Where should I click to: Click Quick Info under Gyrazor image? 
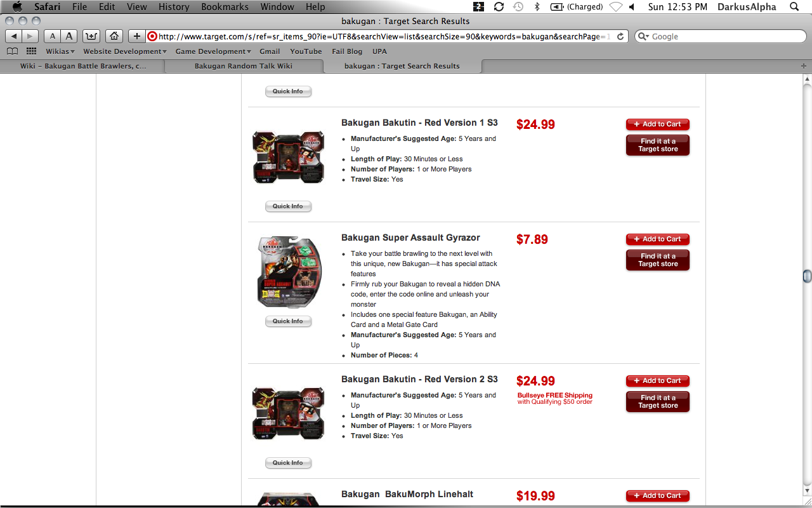coord(288,321)
